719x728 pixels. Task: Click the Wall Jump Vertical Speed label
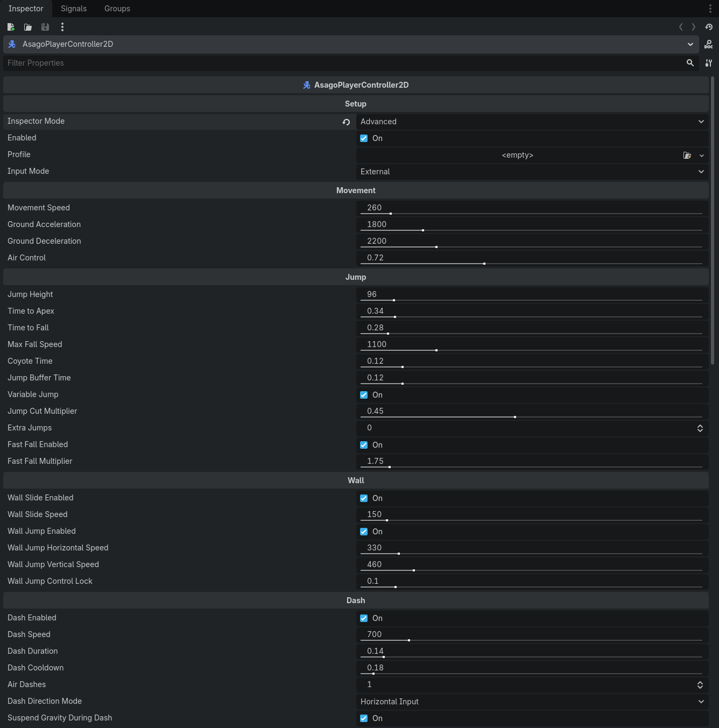pyautogui.click(x=53, y=564)
